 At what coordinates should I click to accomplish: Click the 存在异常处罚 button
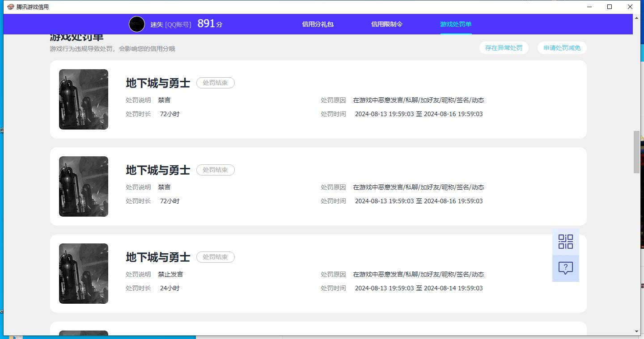(504, 48)
